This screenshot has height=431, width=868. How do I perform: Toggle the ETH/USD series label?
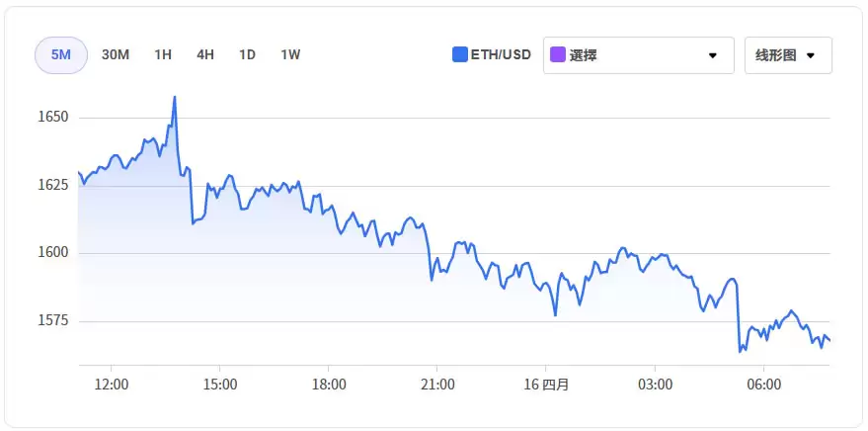pos(501,55)
